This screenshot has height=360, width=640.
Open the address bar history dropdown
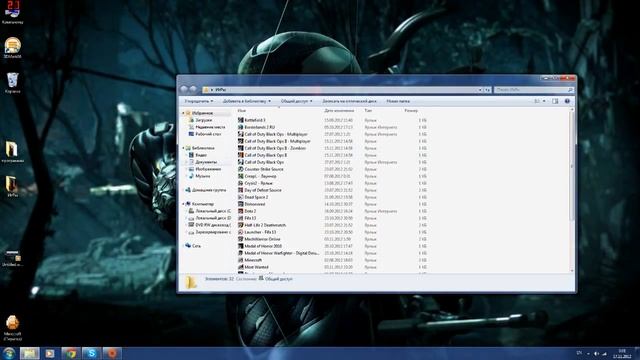point(480,89)
